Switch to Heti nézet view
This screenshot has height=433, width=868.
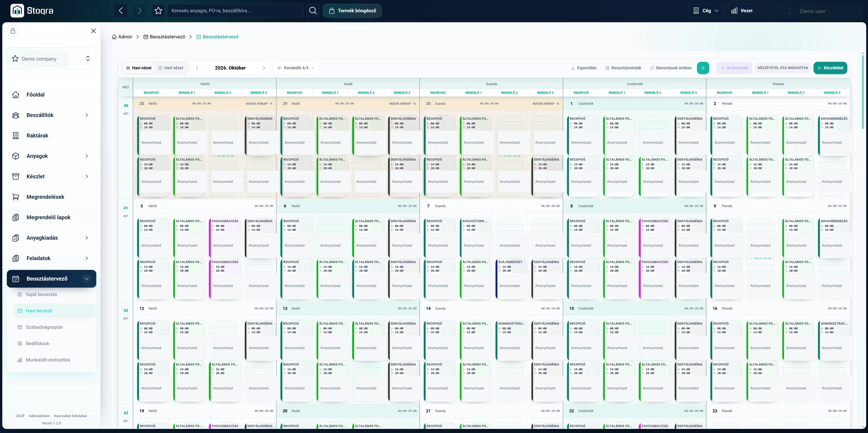pos(171,68)
